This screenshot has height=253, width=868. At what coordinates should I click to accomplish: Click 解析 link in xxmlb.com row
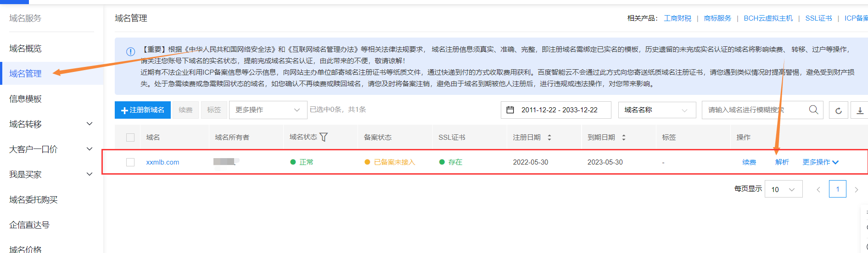point(782,162)
